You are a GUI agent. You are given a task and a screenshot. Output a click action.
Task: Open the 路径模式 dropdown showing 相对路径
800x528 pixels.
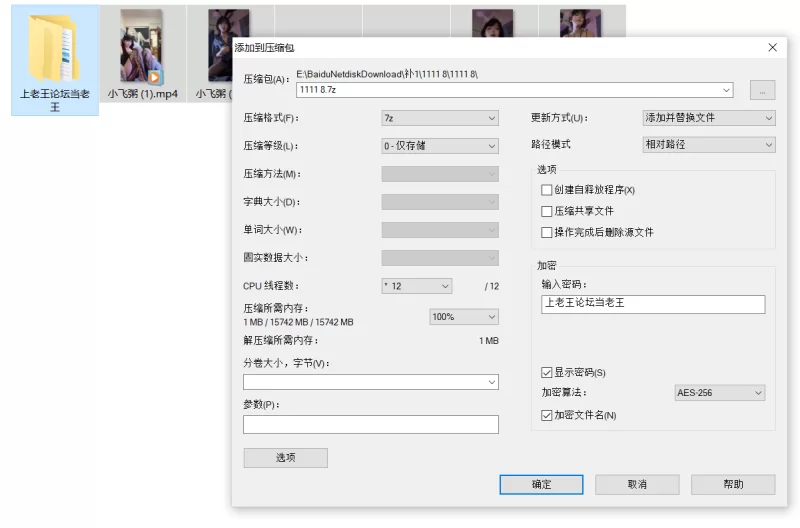tap(709, 145)
